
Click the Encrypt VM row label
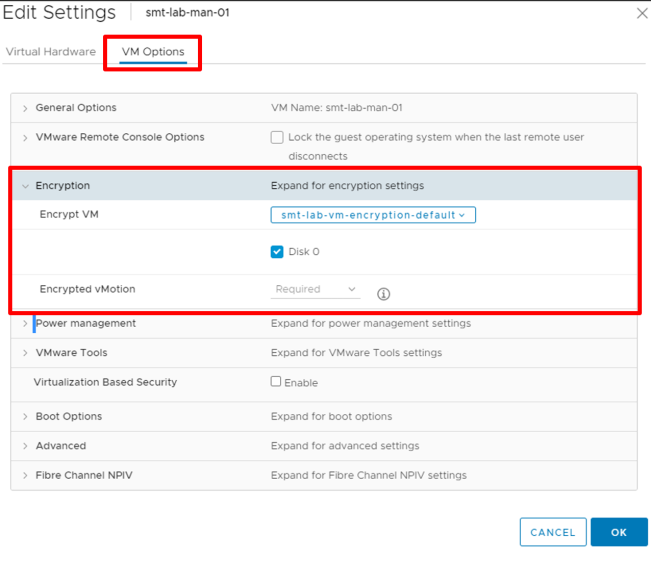[x=69, y=215]
